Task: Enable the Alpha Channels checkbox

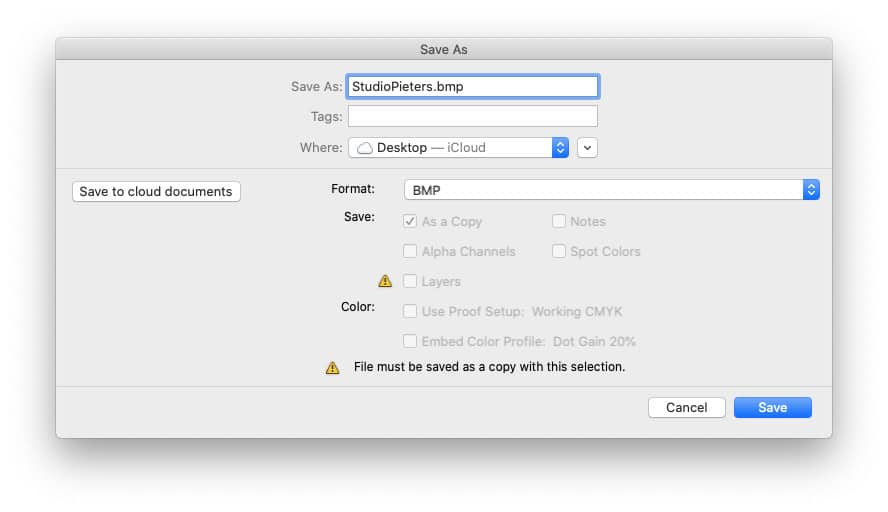Action: click(410, 251)
